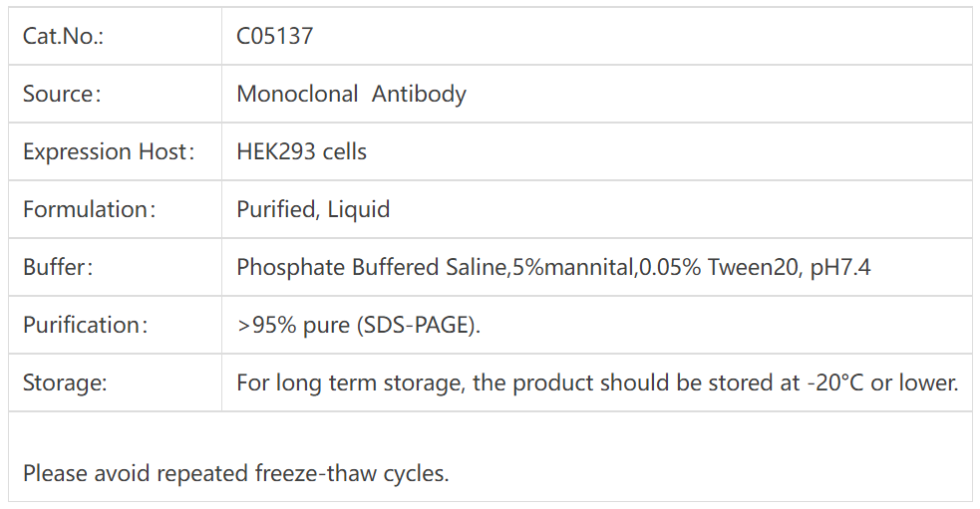Click the Cat.No. label cell
980x509 pixels.
coord(64,37)
